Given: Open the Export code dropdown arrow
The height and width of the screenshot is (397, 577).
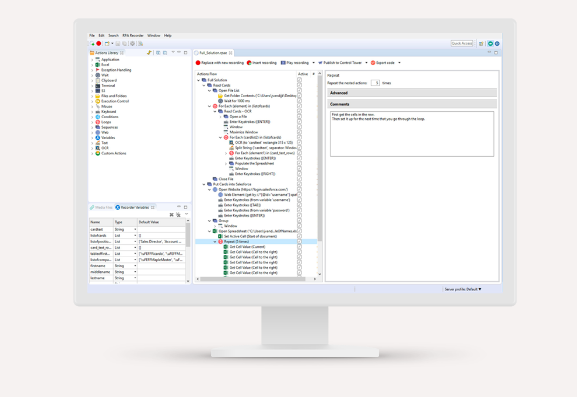Looking at the screenshot, I should [399, 63].
